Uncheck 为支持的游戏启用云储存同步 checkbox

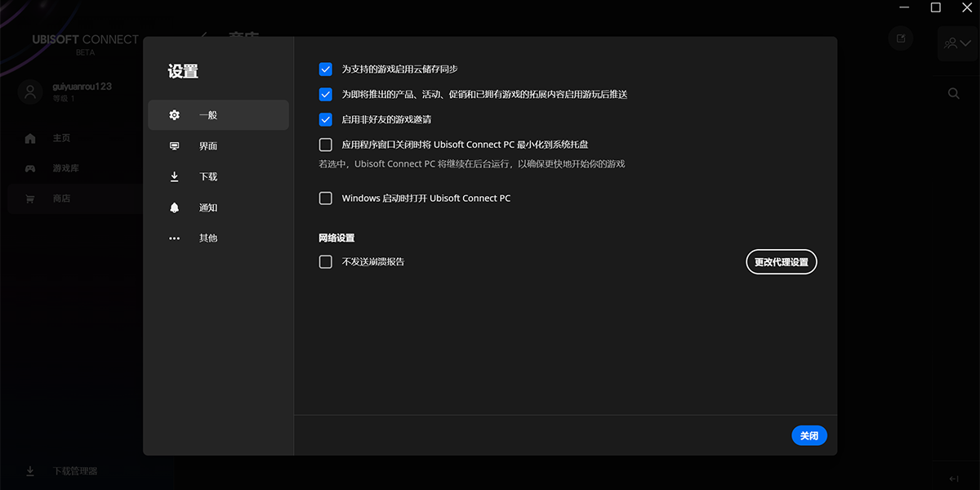pos(326,69)
